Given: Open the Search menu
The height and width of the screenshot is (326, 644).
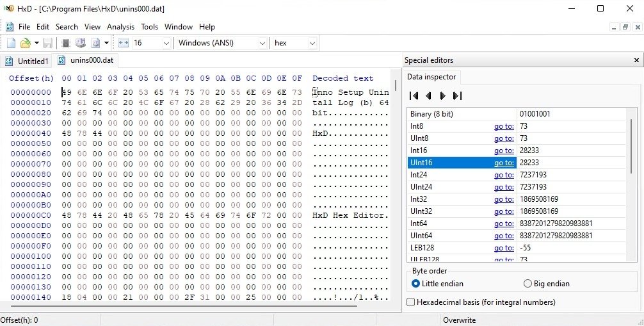Looking at the screenshot, I should coord(67,27).
